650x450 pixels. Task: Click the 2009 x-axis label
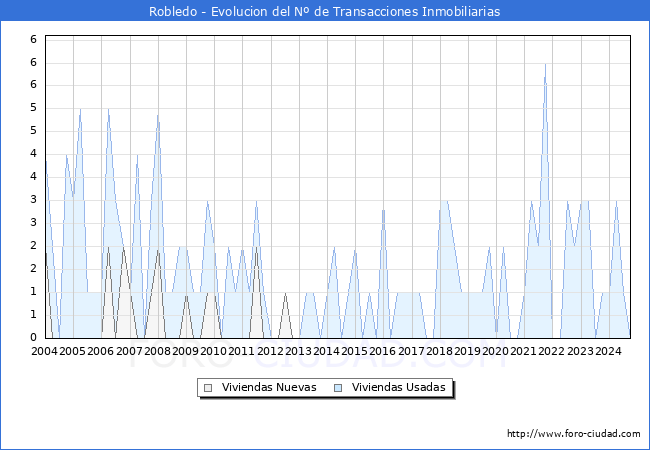185,351
